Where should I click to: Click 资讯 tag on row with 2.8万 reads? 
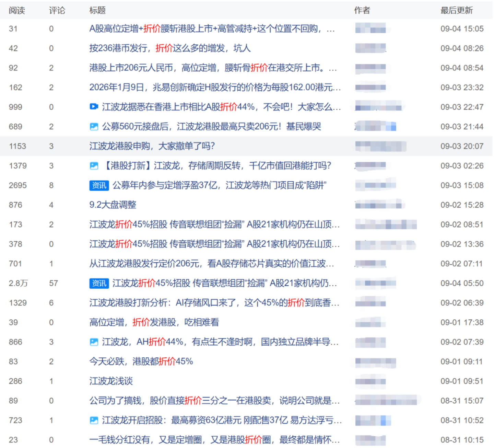[99, 283]
